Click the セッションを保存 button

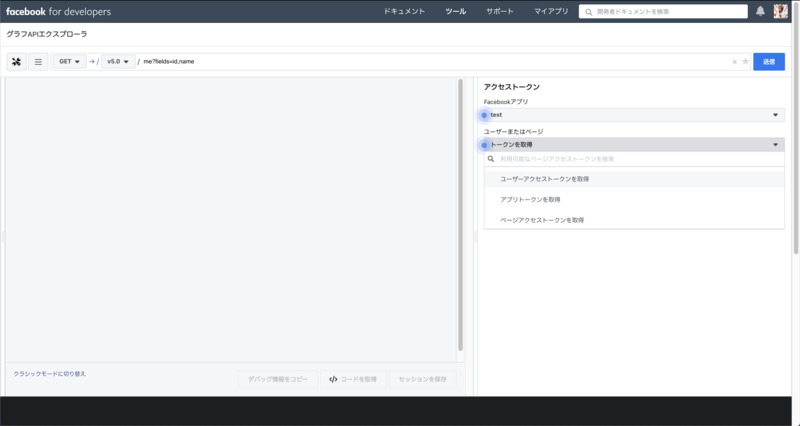pos(422,379)
